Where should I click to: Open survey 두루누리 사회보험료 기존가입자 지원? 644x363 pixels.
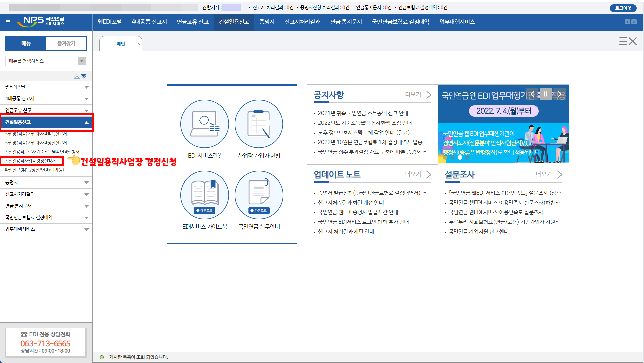click(504, 222)
